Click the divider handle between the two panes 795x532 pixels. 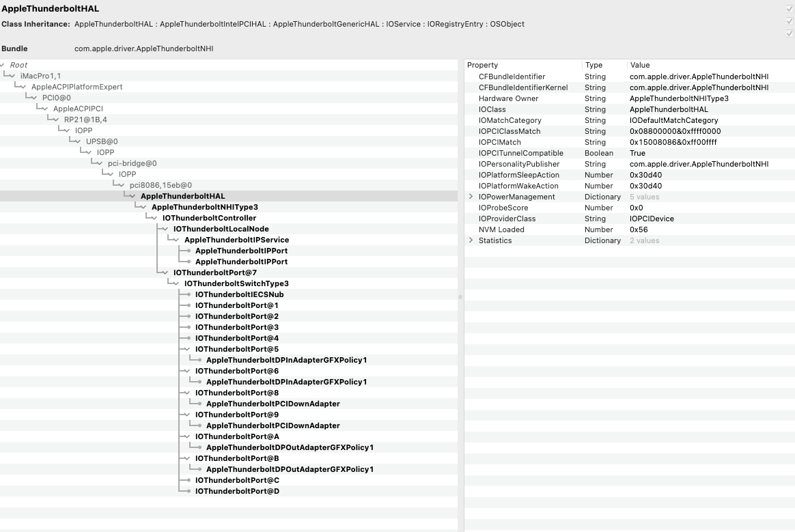point(460,296)
